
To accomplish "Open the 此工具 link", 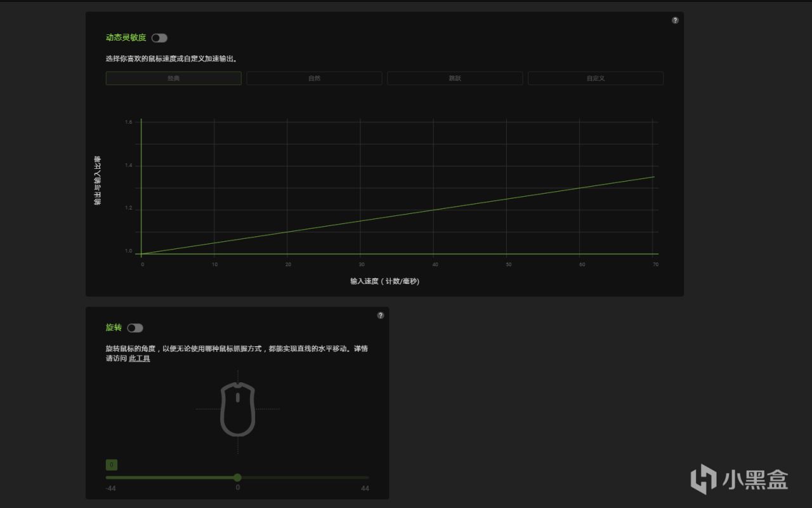I will click(140, 359).
